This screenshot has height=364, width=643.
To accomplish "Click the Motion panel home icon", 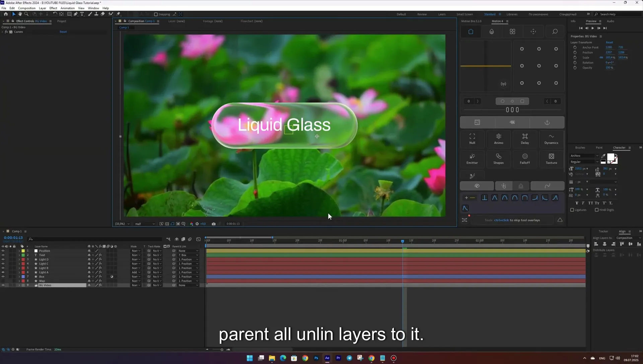I will pyautogui.click(x=471, y=31).
